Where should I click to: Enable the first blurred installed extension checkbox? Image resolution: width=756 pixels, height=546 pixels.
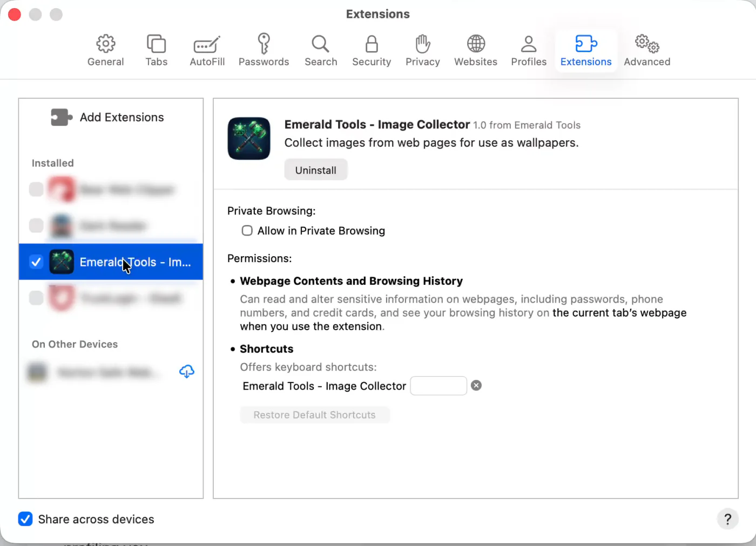(36, 189)
